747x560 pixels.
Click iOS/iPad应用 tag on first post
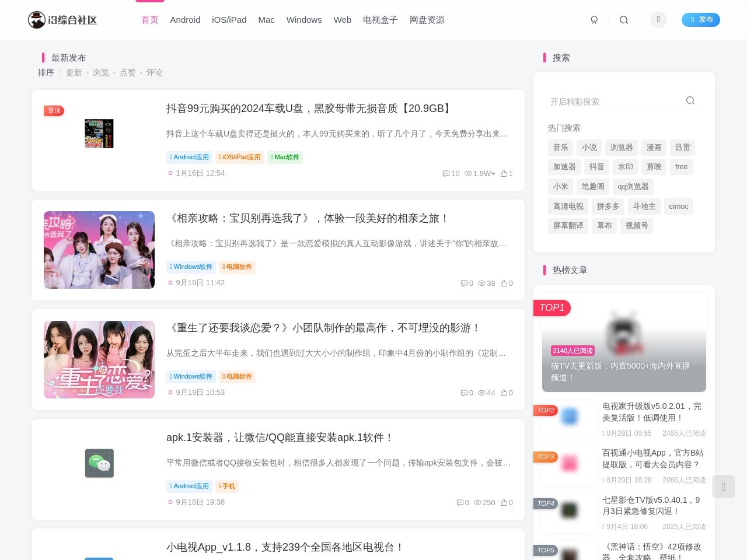(240, 157)
